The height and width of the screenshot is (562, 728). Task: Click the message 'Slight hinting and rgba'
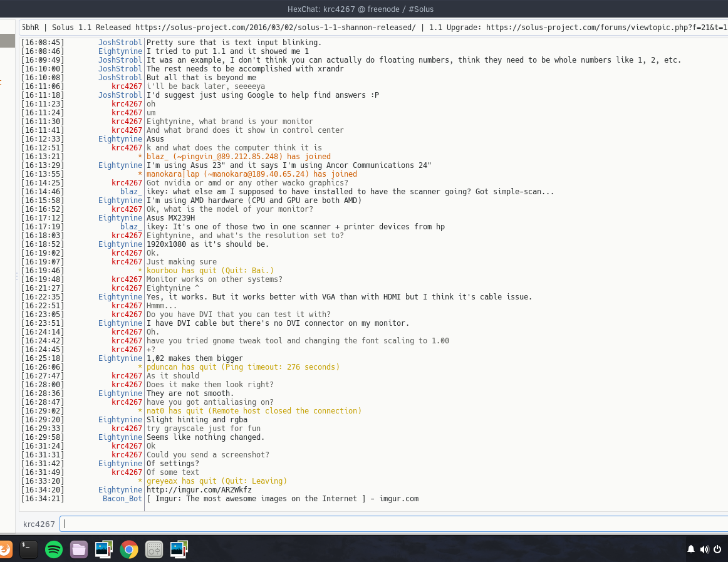click(197, 419)
